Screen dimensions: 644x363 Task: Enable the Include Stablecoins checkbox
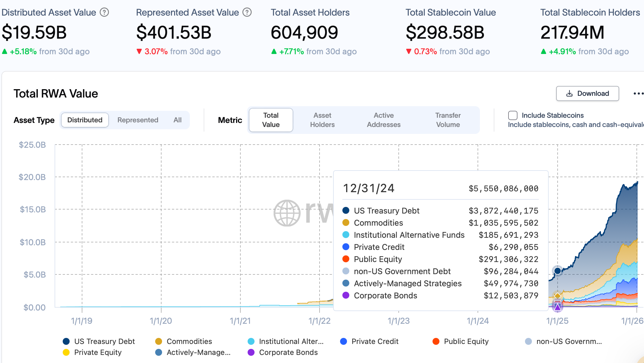(x=513, y=115)
